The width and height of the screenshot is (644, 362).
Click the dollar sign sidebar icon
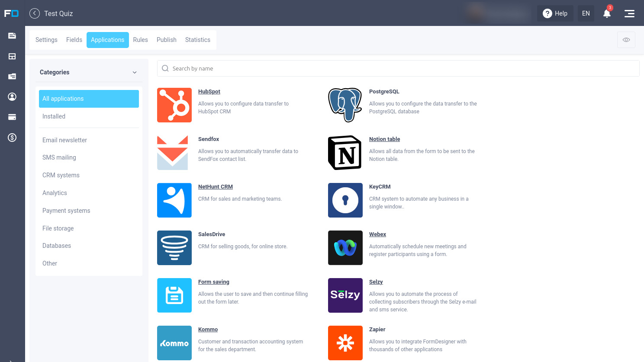click(x=12, y=138)
